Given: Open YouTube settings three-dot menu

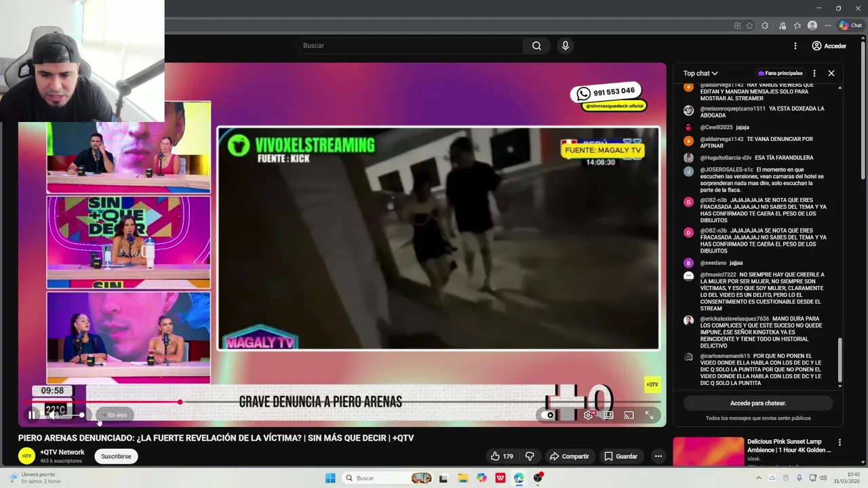Looking at the screenshot, I should [x=795, y=45].
